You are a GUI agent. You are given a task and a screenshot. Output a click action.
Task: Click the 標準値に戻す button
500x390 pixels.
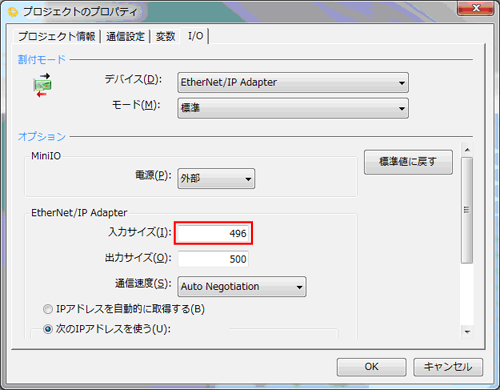pos(408,162)
